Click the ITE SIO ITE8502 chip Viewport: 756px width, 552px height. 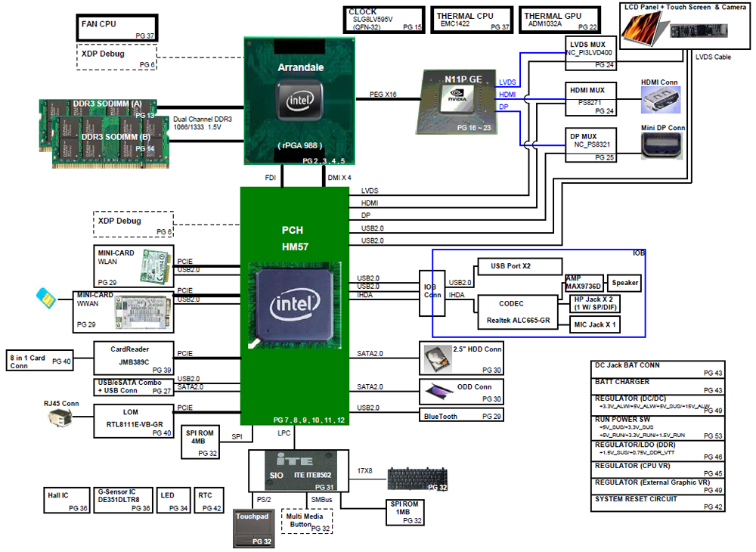299,470
